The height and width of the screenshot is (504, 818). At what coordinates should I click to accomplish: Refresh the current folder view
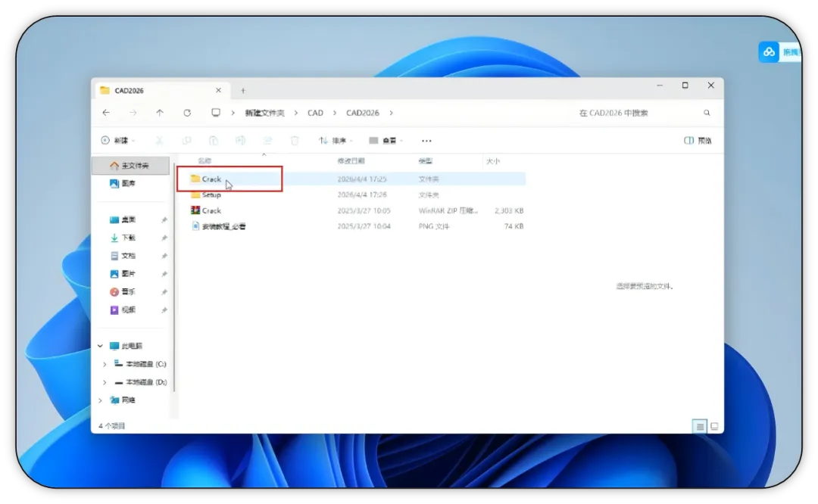click(x=187, y=113)
